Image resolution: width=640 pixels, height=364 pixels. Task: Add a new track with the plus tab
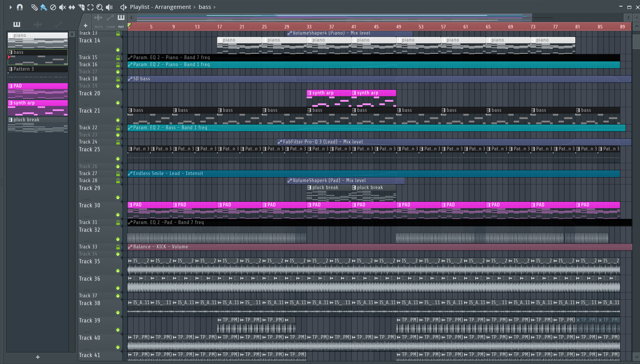[85, 25]
